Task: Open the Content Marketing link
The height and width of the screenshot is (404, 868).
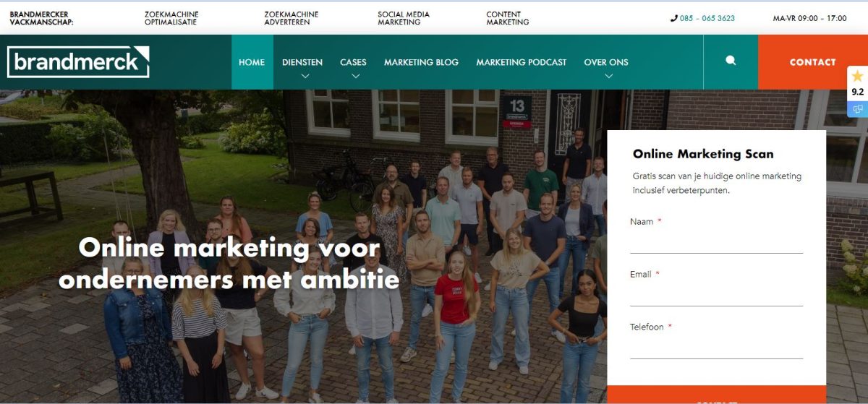Action: point(508,18)
